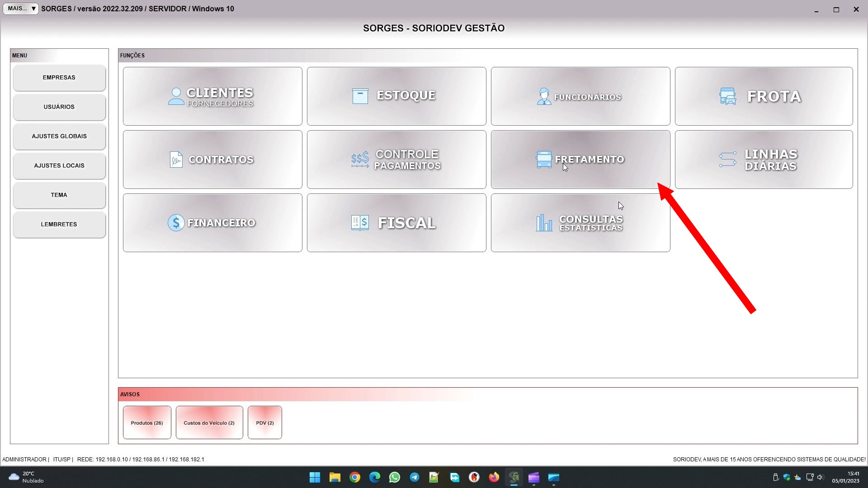Click the REDE: 192.168.0.10 status text
The width and height of the screenshot is (868, 488).
click(x=141, y=460)
